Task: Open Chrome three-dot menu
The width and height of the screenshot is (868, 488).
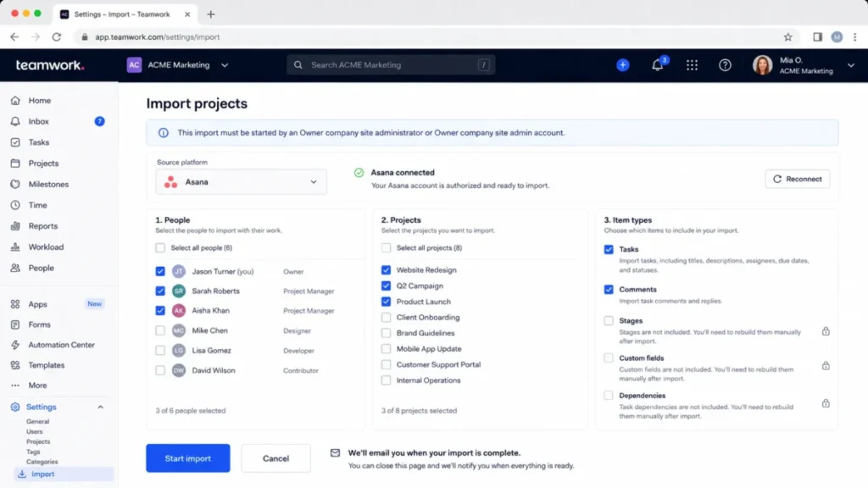Action: point(855,37)
